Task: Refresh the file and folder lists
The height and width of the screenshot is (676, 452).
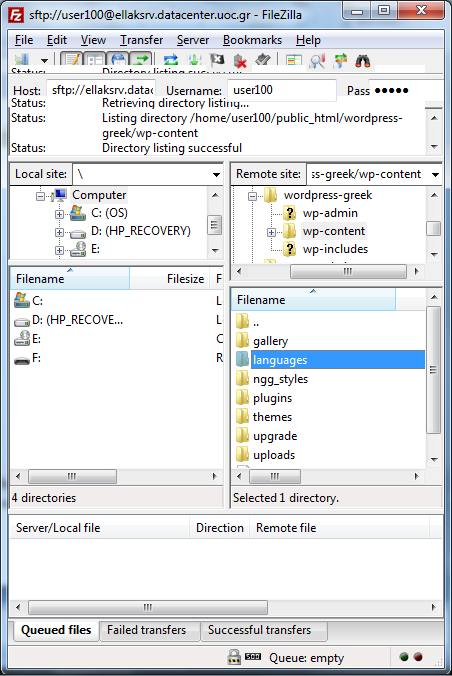Action: point(171,60)
